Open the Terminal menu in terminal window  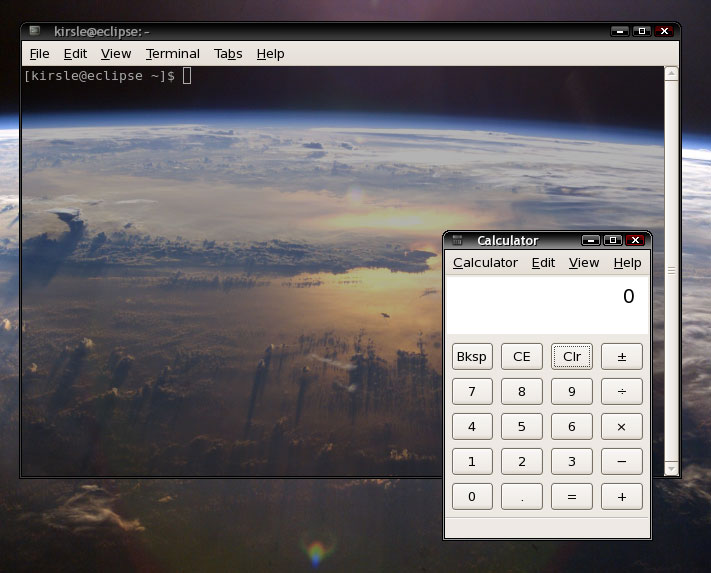[173, 54]
